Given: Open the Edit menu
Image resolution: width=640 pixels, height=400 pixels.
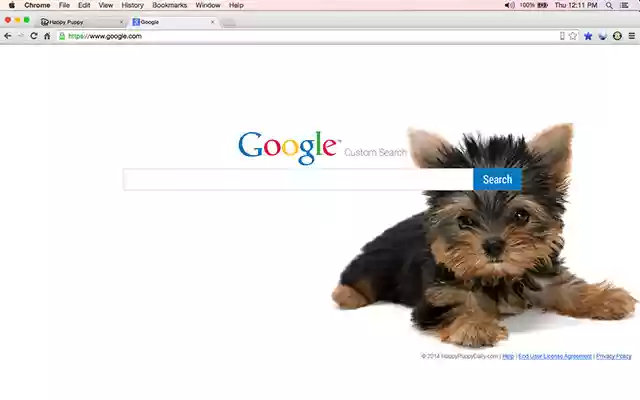Looking at the screenshot, I should tap(84, 5).
